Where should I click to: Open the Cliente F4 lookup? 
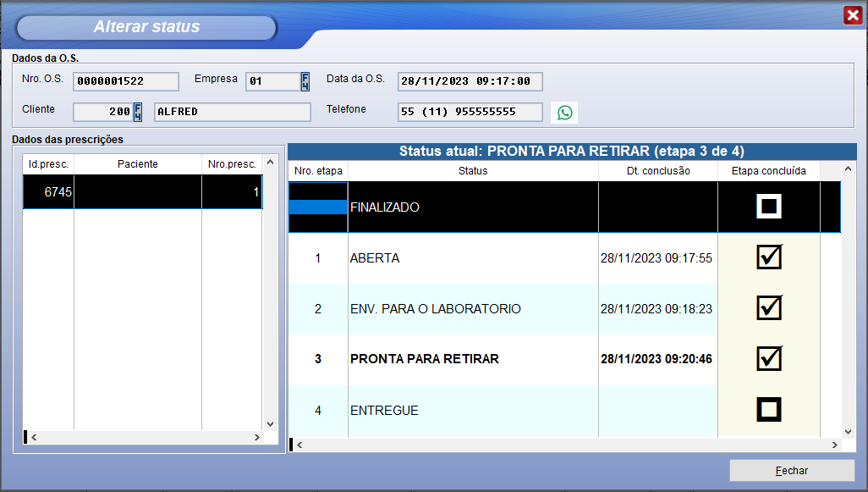(138, 112)
